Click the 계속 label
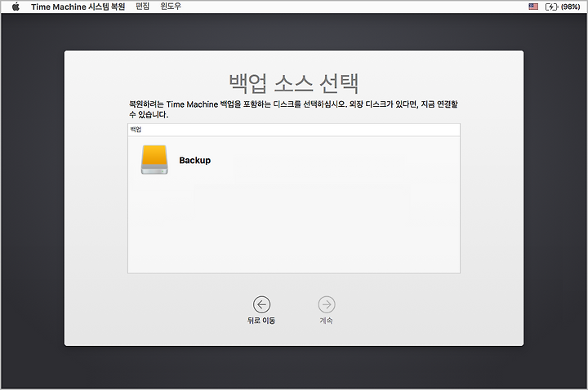 (x=326, y=321)
